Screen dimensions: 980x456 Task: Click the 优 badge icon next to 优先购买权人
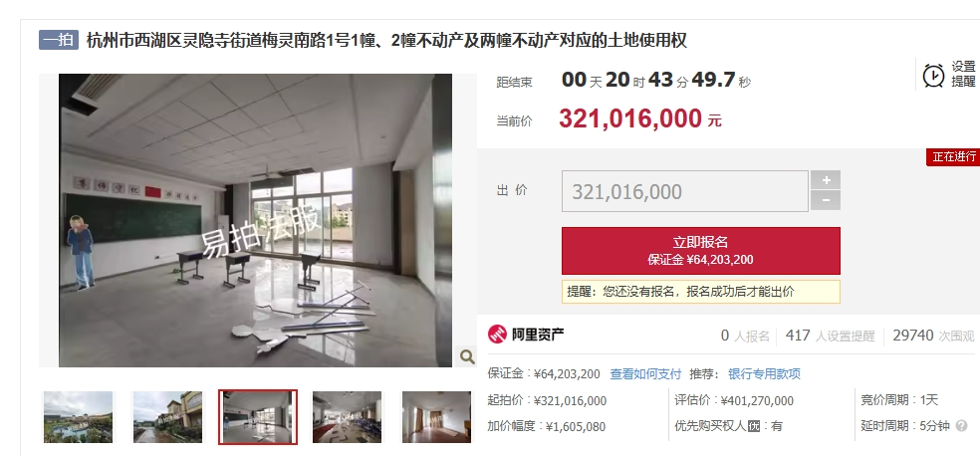point(754,427)
